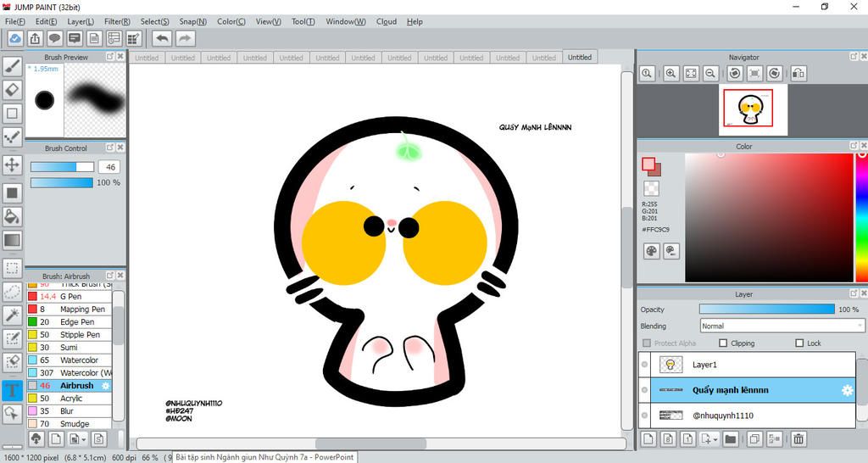The width and height of the screenshot is (868, 463).
Task: Click the cloud save toolbar icon
Action: [15, 38]
